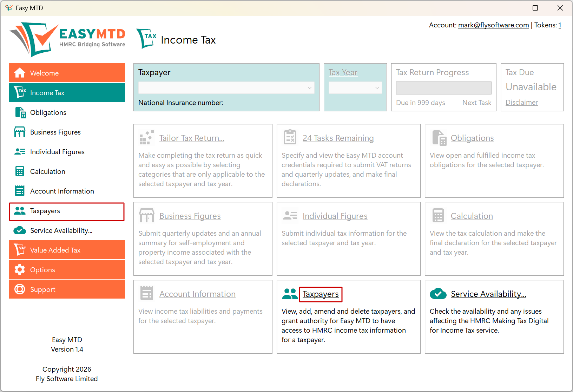Image resolution: width=573 pixels, height=392 pixels.
Task: Click the Tokens count link
Action: click(x=560, y=25)
